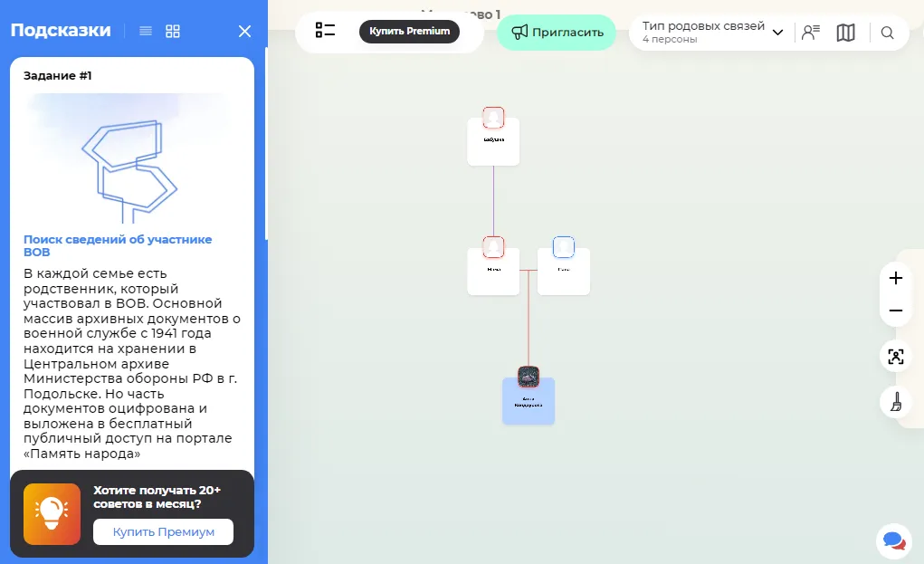924x564 pixels.
Task: Click the search magnifier icon
Action: pos(887,33)
